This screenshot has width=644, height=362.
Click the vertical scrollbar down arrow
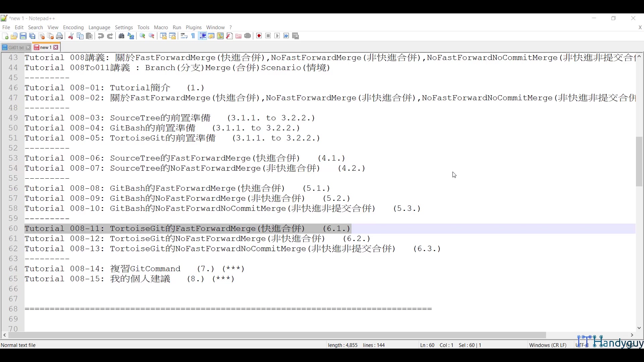pyautogui.click(x=639, y=328)
